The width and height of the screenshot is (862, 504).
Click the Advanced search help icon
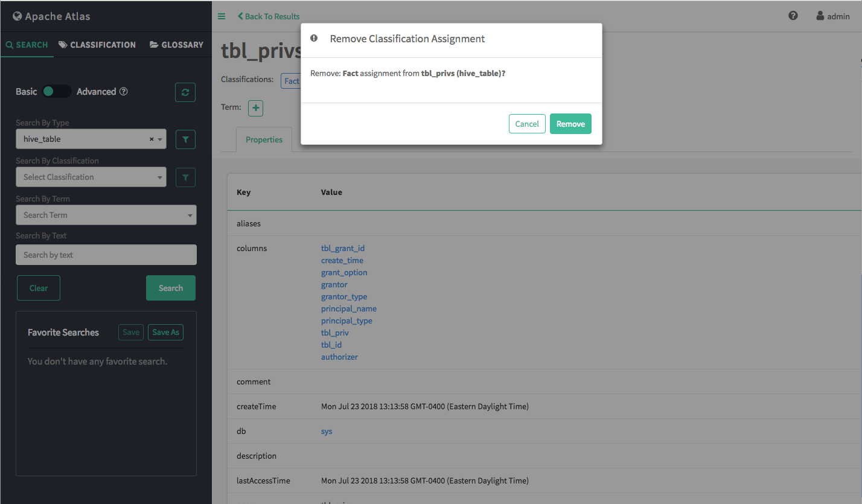[x=124, y=92]
